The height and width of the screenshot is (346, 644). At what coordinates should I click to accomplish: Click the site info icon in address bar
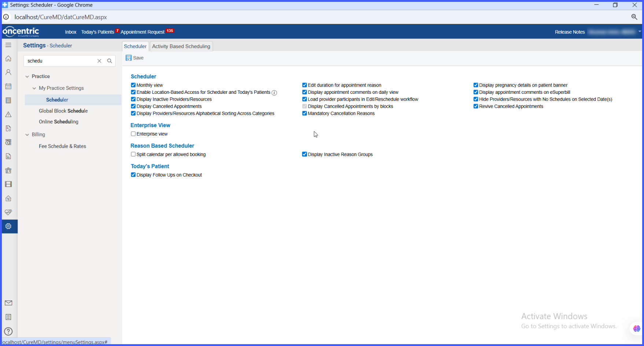coord(6,17)
